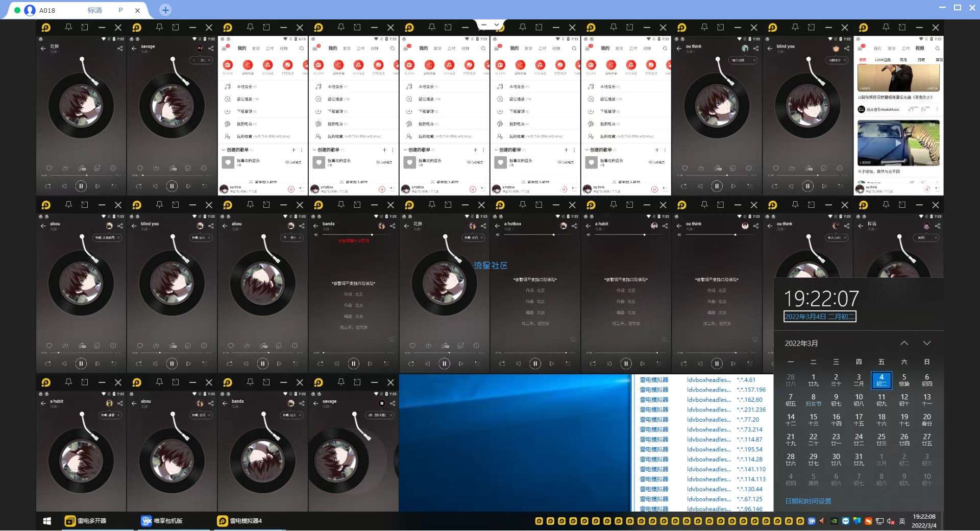
Task: Click the download icon in the savage player
Action: point(156,168)
